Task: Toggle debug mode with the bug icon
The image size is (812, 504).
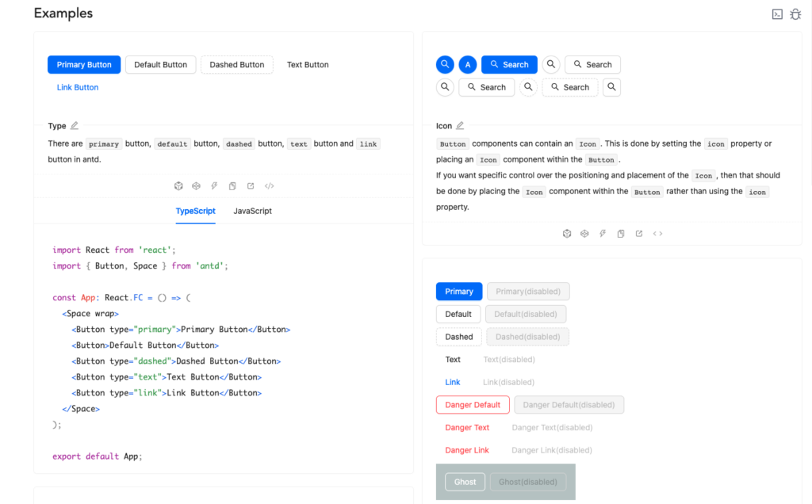Action: point(795,14)
